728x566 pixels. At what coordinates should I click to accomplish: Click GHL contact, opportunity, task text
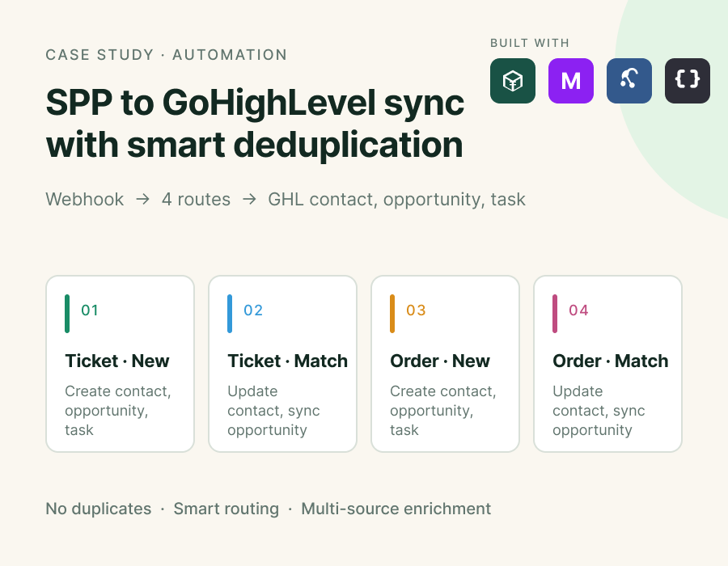click(x=397, y=200)
